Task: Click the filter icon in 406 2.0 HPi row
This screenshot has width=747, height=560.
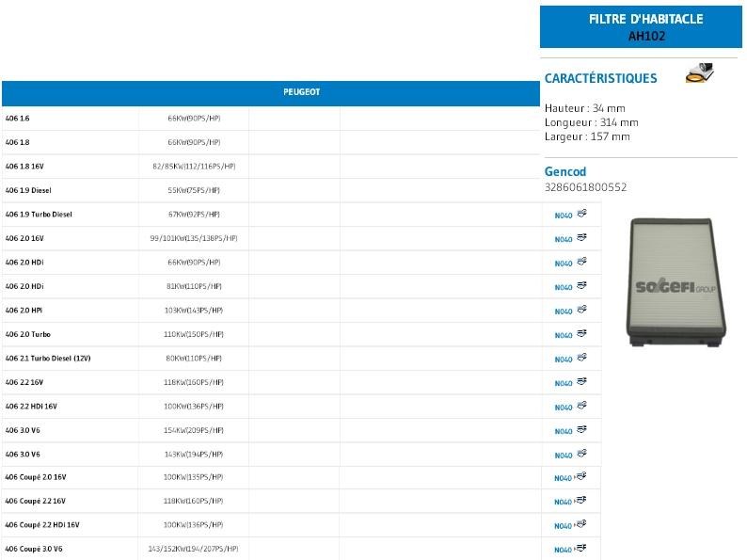Action: (x=581, y=310)
